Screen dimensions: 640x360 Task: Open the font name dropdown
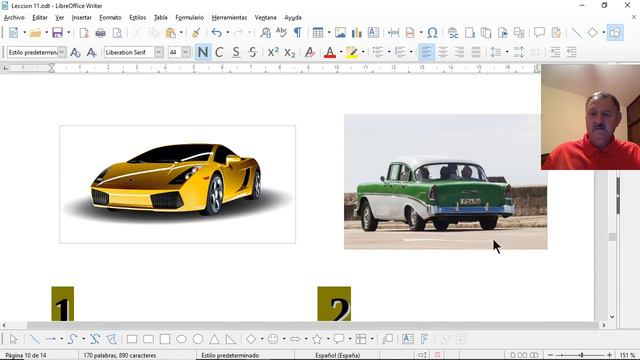click(x=159, y=52)
